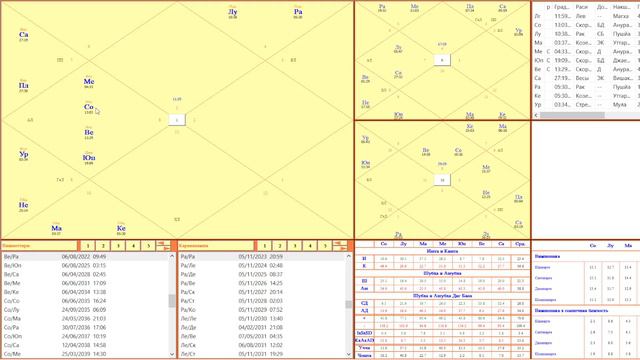
Task: Select the Ве/Ме 06/06/2031 dasha row
Action: pos(85,283)
